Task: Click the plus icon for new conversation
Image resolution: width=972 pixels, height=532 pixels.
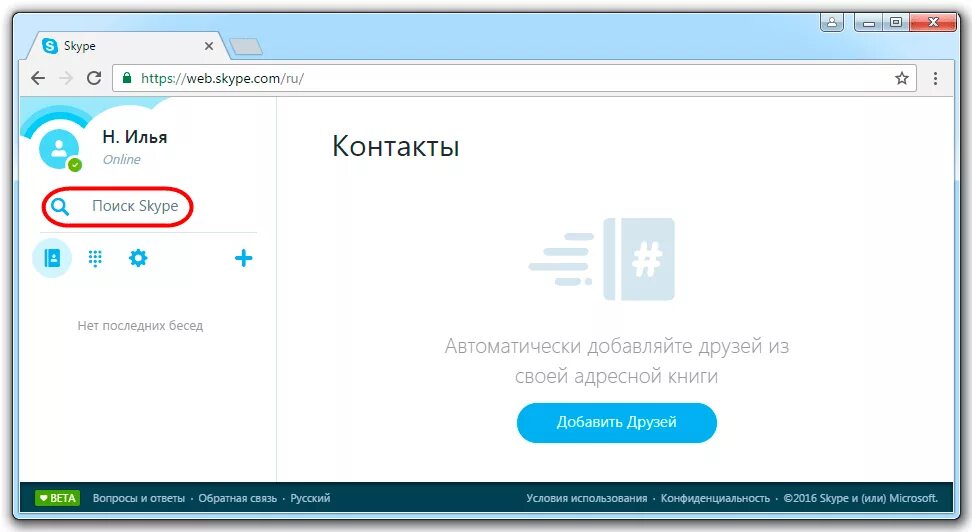Action: tap(244, 258)
